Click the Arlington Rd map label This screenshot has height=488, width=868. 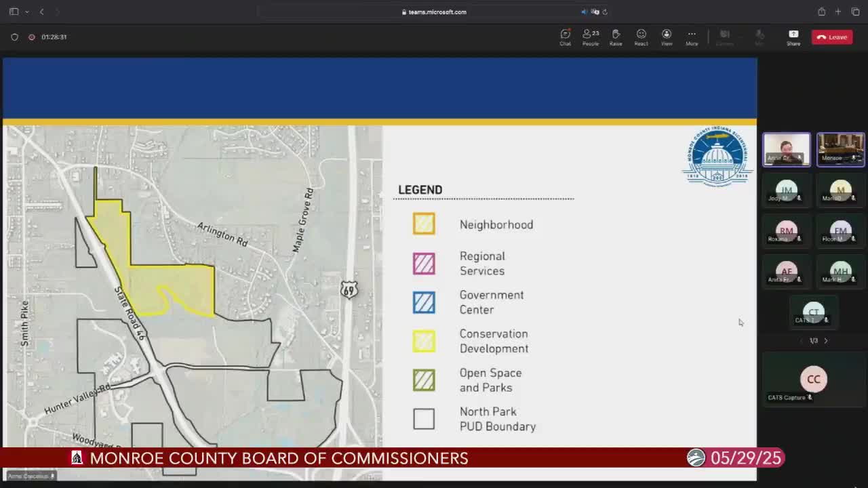[222, 234]
